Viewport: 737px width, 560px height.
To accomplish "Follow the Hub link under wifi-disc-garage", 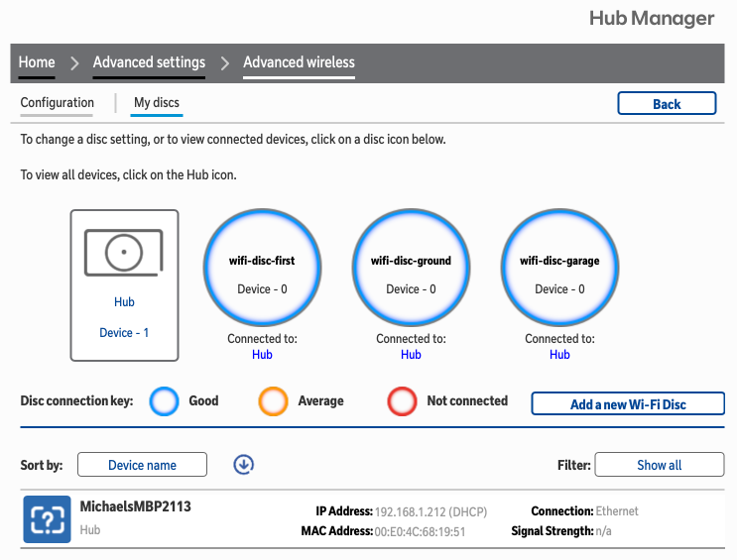I will [559, 354].
